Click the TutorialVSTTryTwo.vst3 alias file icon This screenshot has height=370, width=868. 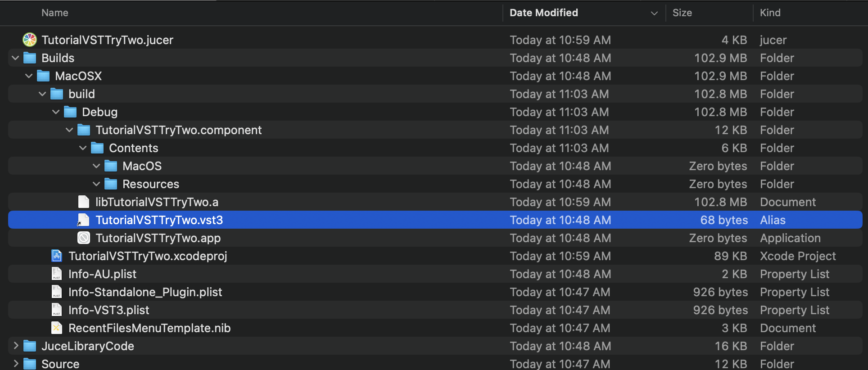coord(84,220)
